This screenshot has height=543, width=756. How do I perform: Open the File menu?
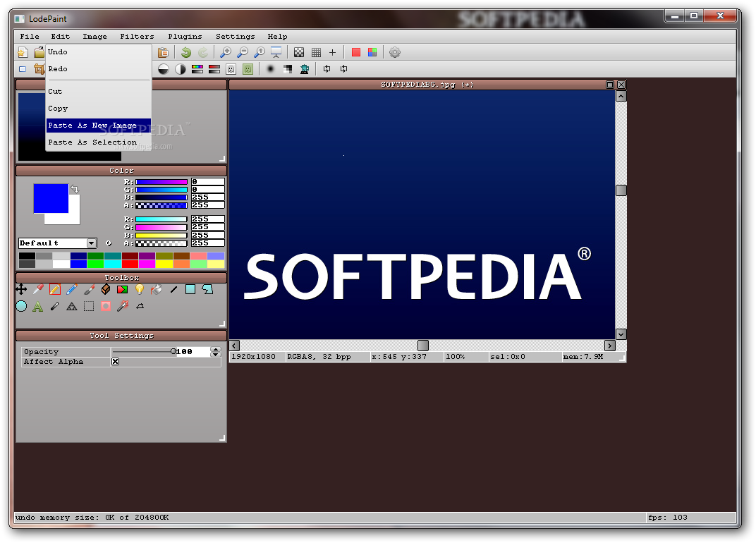click(30, 37)
